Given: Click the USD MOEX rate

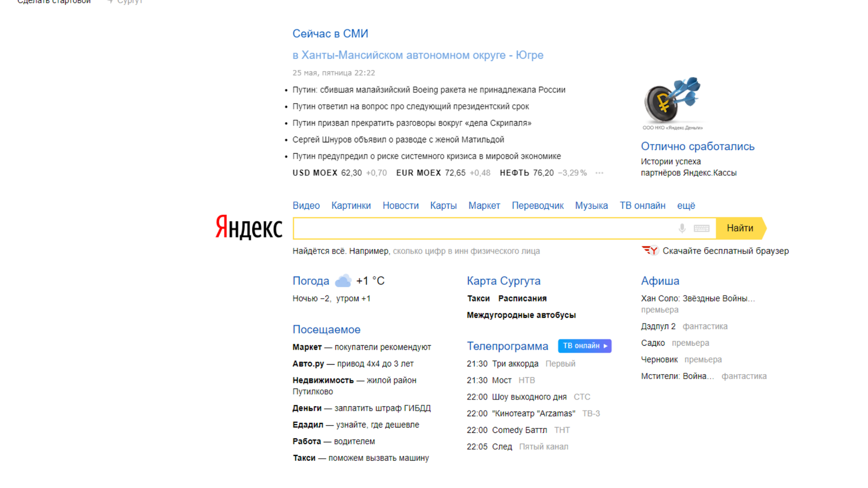Looking at the screenshot, I should click(x=340, y=173).
